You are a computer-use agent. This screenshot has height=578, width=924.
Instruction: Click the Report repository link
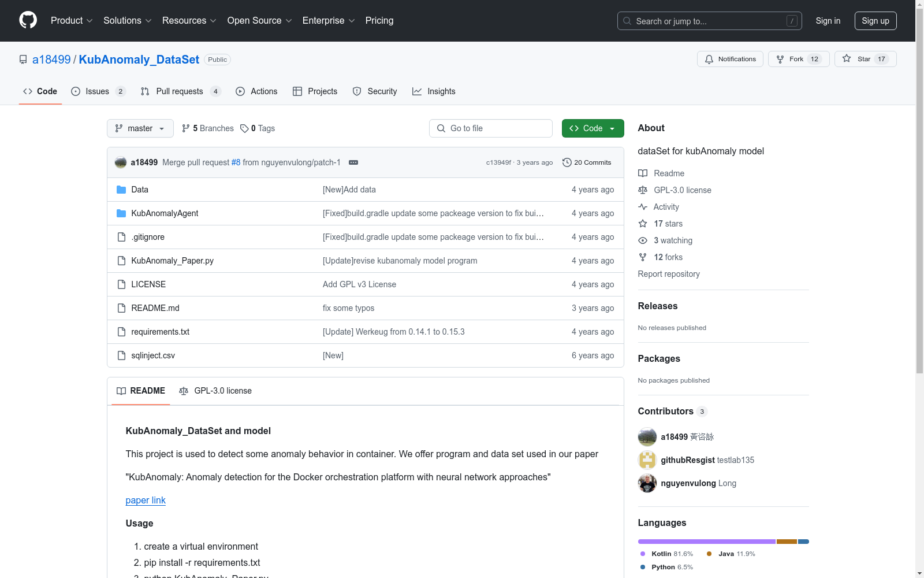pyautogui.click(x=669, y=274)
